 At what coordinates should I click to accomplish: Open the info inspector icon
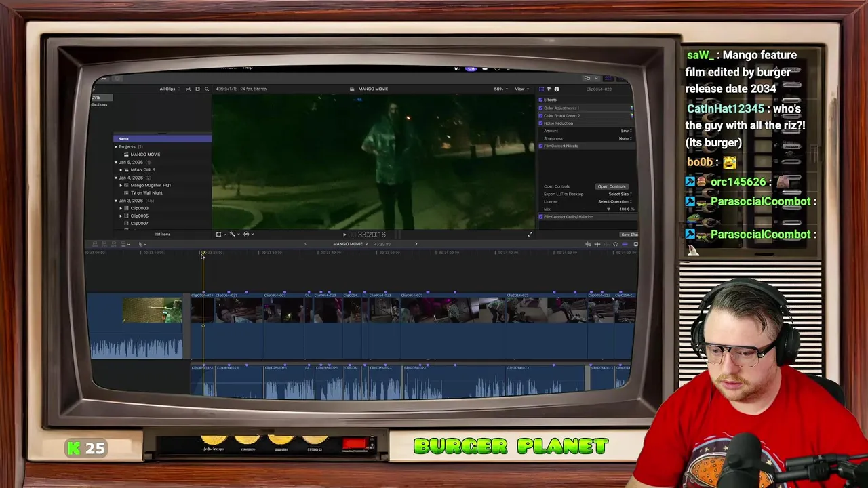click(557, 89)
